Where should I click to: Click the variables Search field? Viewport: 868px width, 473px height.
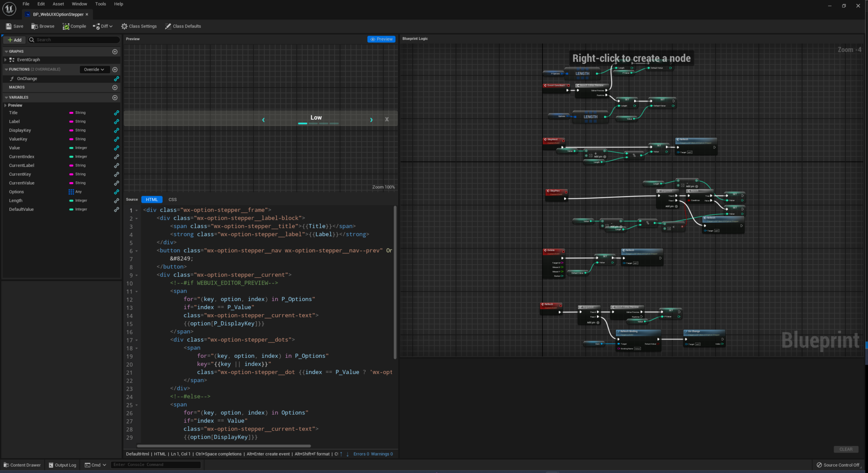[x=74, y=40]
